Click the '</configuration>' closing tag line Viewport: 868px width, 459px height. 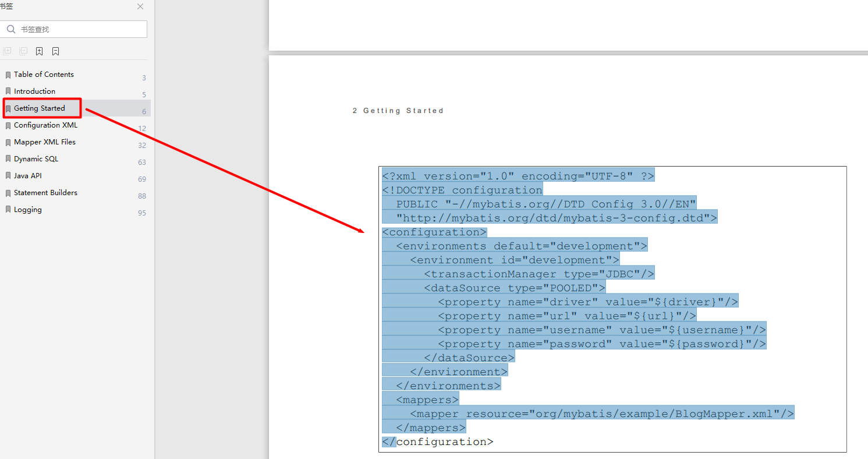point(438,442)
